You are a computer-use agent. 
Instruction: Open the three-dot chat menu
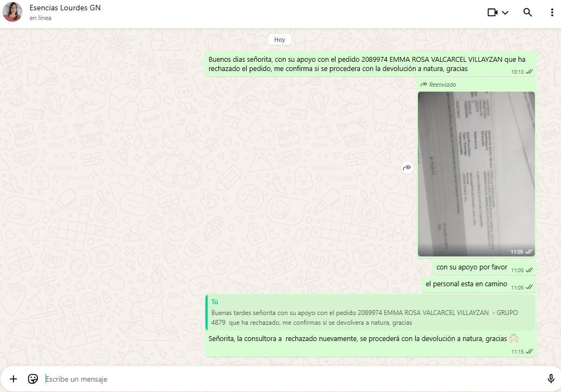pyautogui.click(x=552, y=12)
